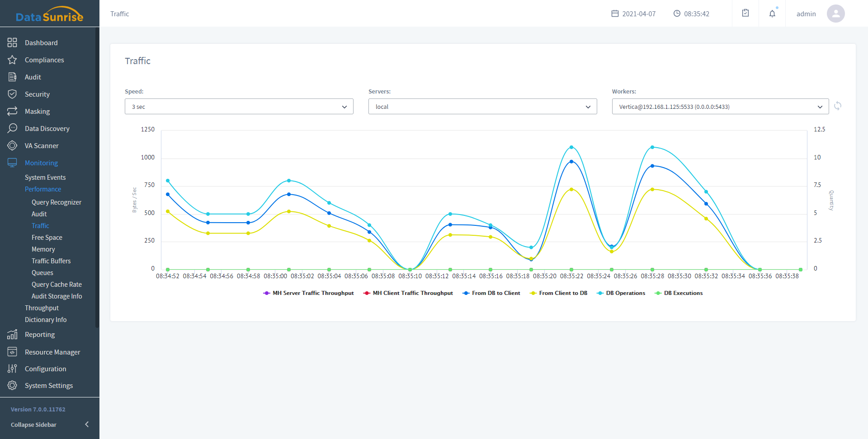The image size is (868, 439).
Task: Click the refresh icon beside Workers dropdown
Action: 838,106
